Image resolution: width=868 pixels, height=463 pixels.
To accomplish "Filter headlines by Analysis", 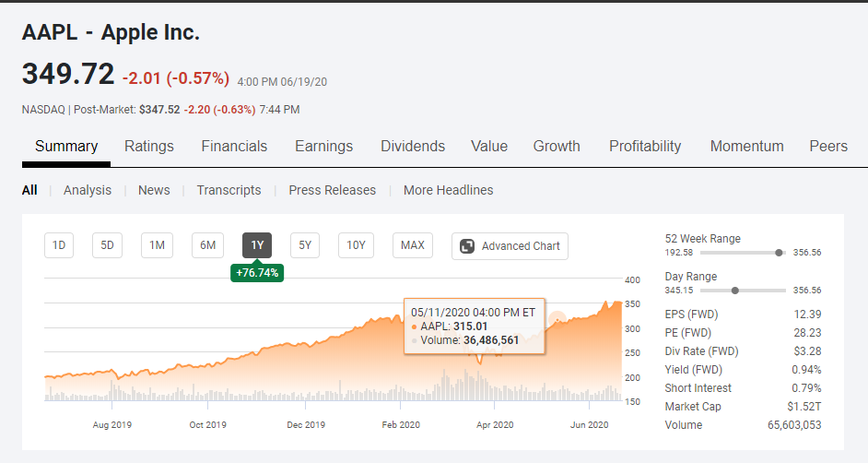I will (88, 190).
